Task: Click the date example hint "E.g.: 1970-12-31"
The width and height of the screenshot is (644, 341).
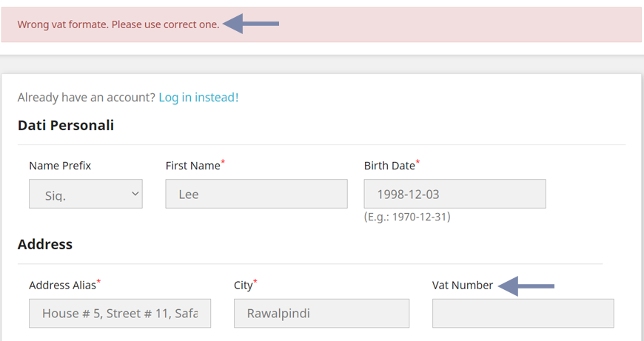Action: click(407, 217)
